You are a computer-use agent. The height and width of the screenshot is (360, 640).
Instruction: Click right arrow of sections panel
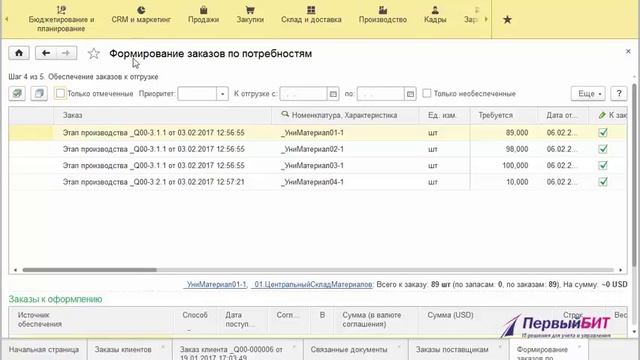point(486,19)
